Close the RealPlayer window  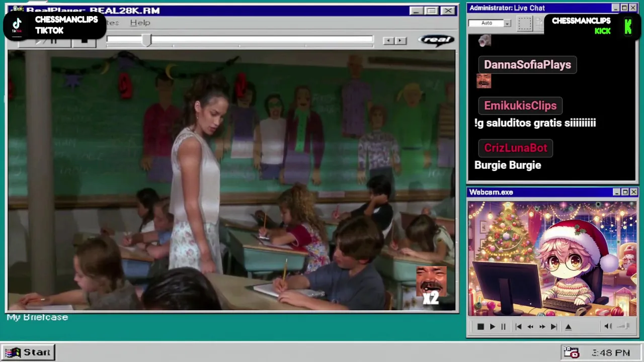[447, 11]
